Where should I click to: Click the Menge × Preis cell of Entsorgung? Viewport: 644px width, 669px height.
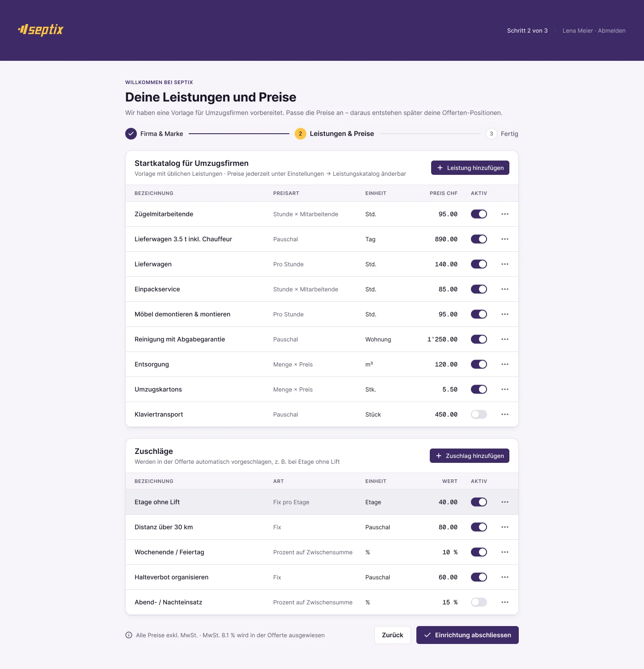pos(293,364)
